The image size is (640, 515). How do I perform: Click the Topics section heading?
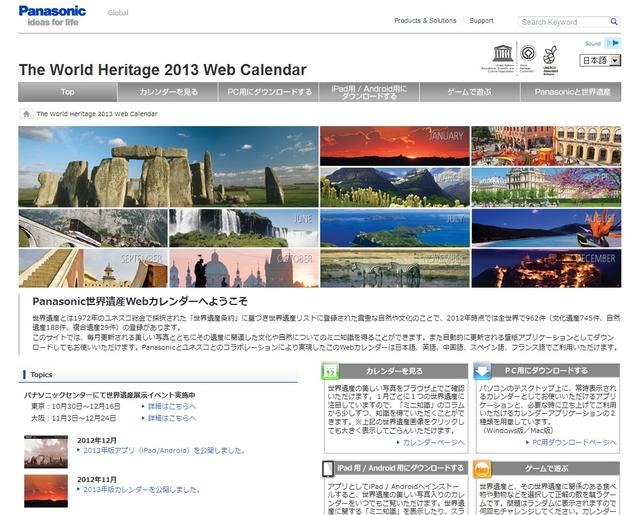tap(41, 375)
